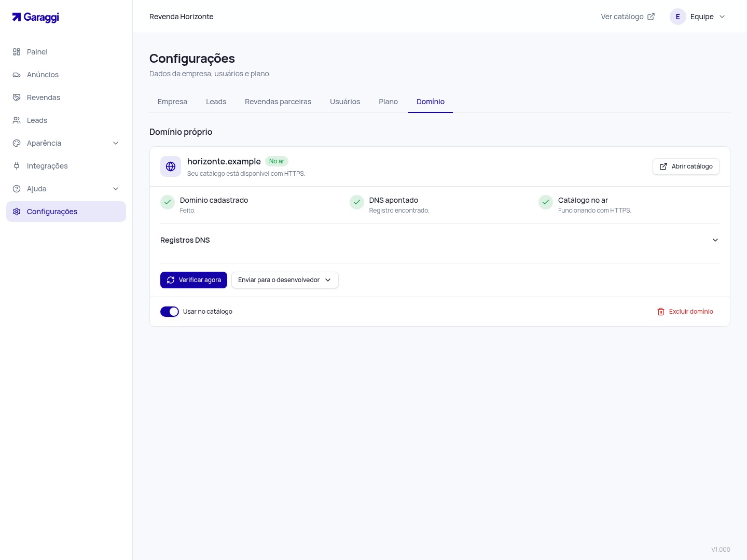
Task: Click the check icon for DNS apontado
Action: tap(357, 202)
